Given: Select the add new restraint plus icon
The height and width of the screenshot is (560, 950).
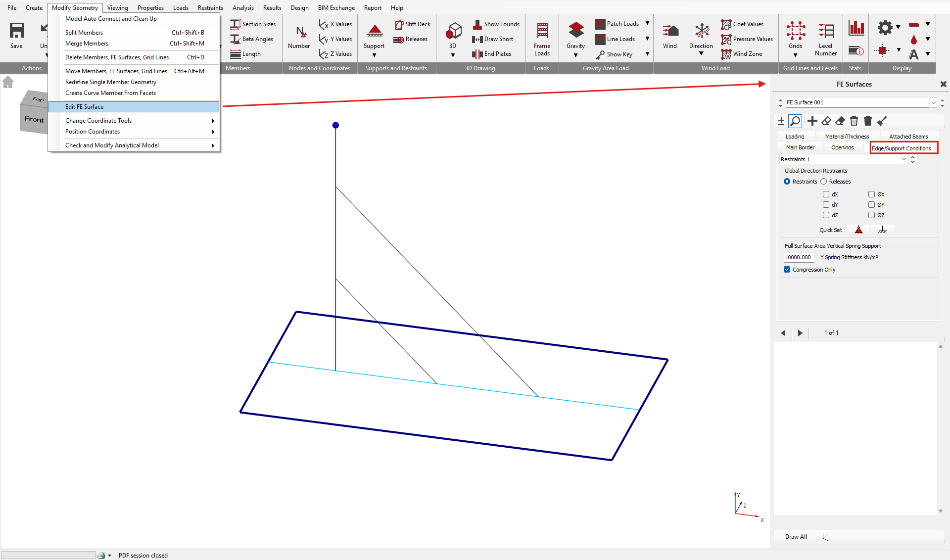Looking at the screenshot, I should point(813,121).
